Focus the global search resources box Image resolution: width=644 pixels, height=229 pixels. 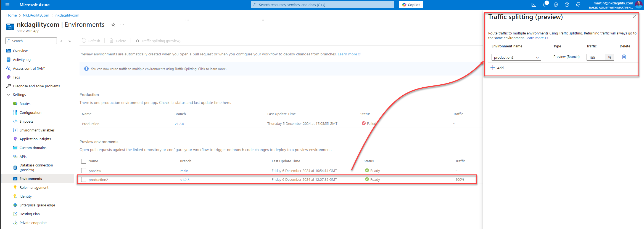click(x=322, y=5)
